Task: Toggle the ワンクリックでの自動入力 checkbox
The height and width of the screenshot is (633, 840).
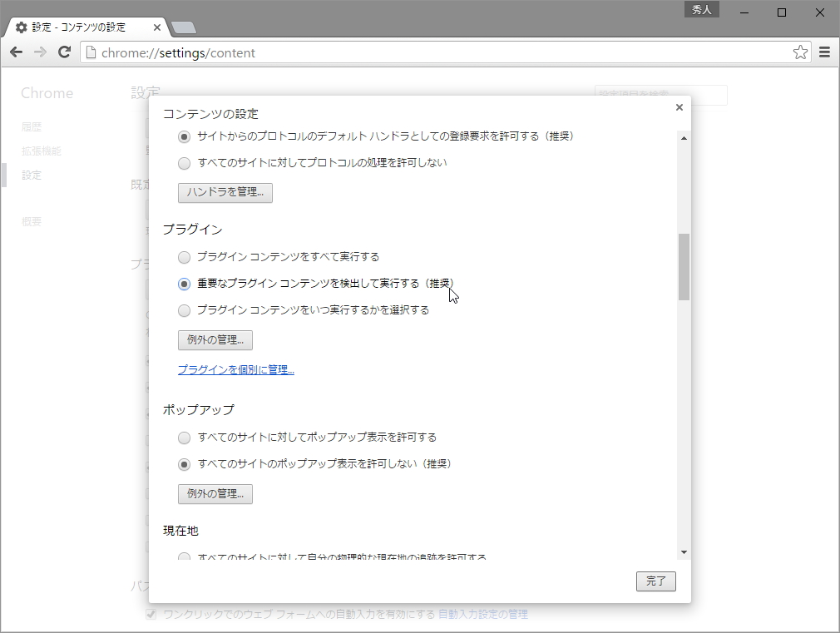Action: click(151, 614)
